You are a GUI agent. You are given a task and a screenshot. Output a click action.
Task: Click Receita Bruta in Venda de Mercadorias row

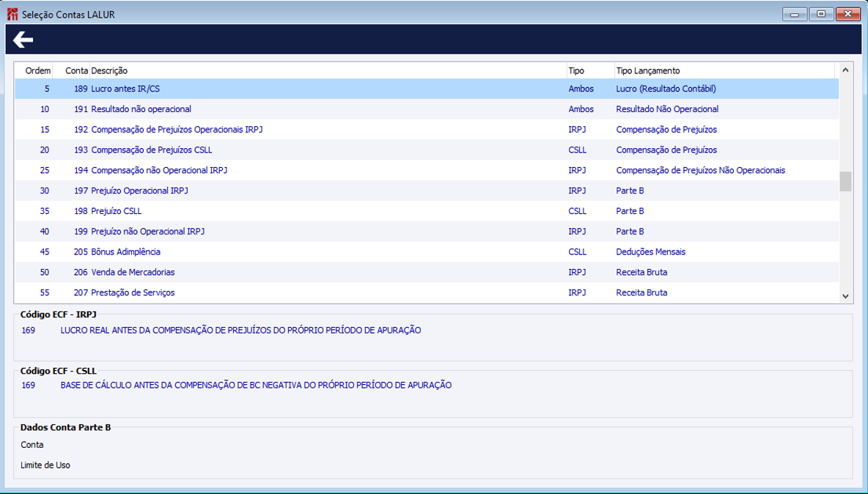(x=641, y=272)
